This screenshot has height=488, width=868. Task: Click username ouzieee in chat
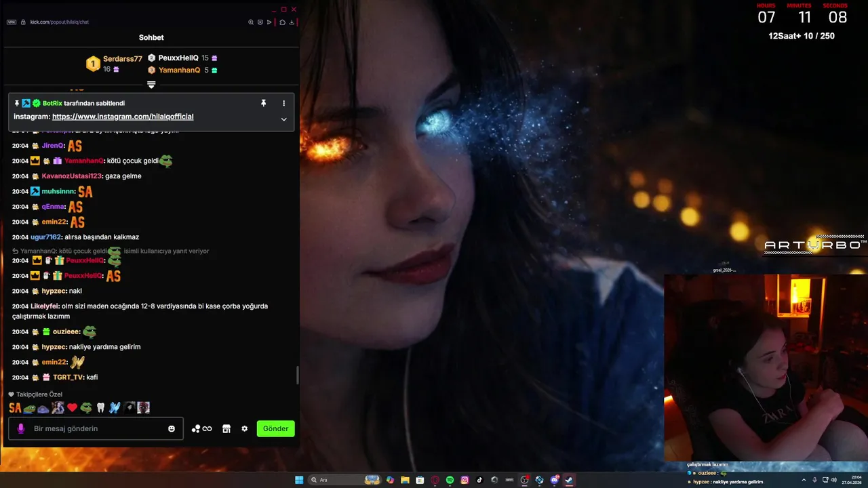(x=66, y=332)
